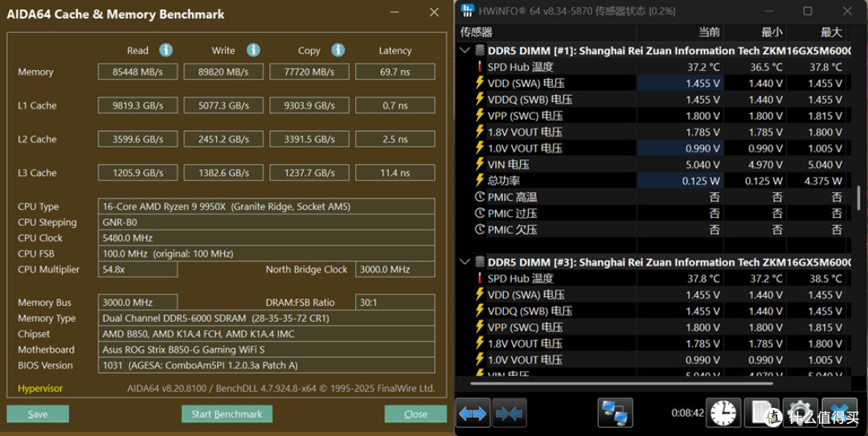Select L3 Cache Copy 1237.7 GB/s field

[x=309, y=173]
